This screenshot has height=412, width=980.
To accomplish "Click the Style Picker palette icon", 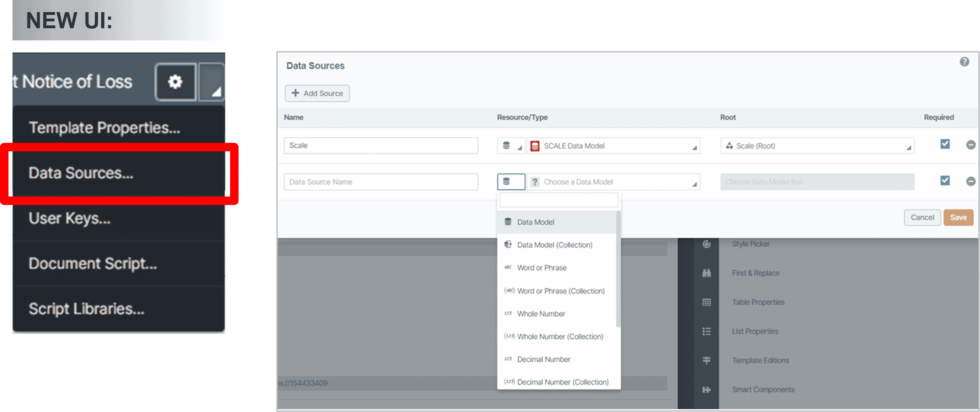I will click(706, 244).
